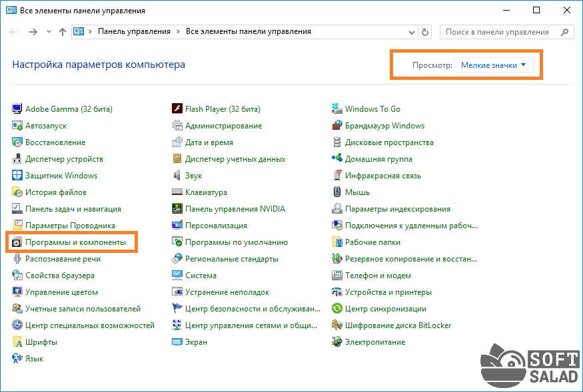Screen dimensions: 583x392
Task: Open Инфракрасная связь
Action: click(383, 176)
